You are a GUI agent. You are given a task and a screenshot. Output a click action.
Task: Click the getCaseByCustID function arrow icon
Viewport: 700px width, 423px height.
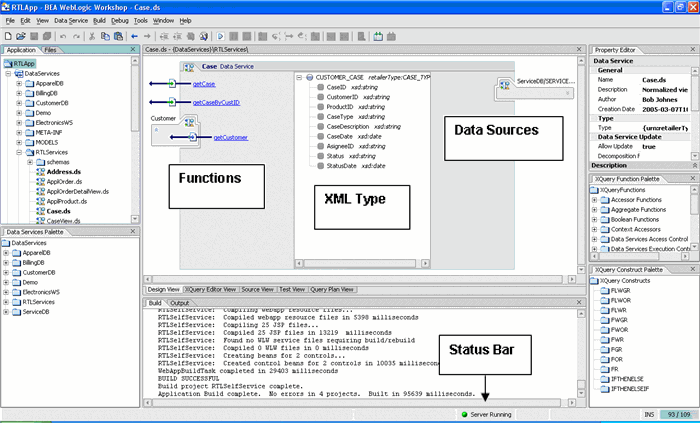171,102
